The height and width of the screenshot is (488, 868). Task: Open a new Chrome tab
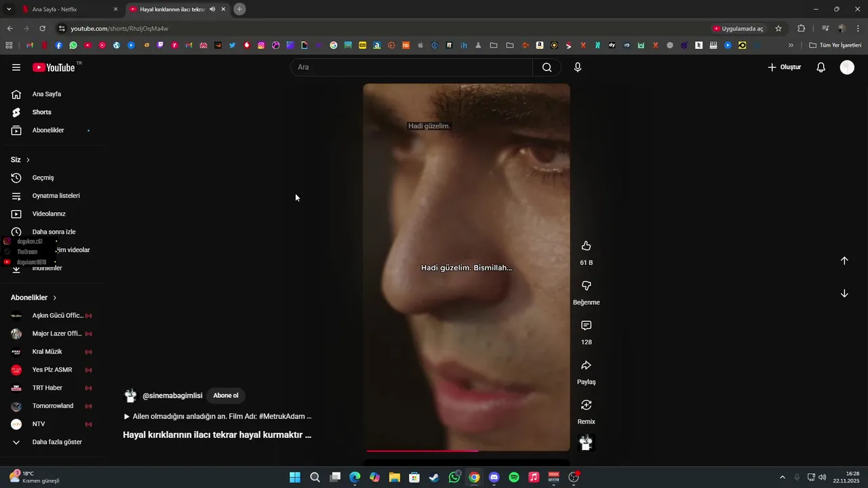pyautogui.click(x=239, y=9)
